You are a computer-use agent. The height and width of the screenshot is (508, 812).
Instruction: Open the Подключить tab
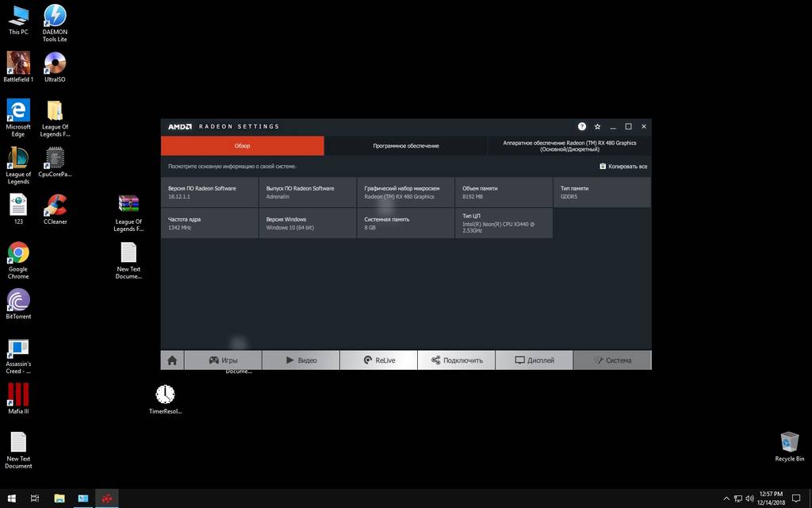(x=456, y=360)
